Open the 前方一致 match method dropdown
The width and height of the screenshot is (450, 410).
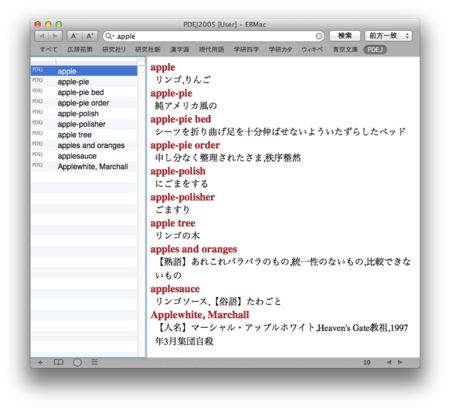tap(388, 36)
